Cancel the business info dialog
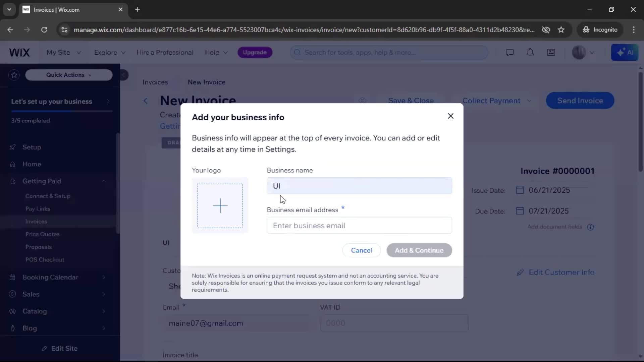 [x=361, y=250]
